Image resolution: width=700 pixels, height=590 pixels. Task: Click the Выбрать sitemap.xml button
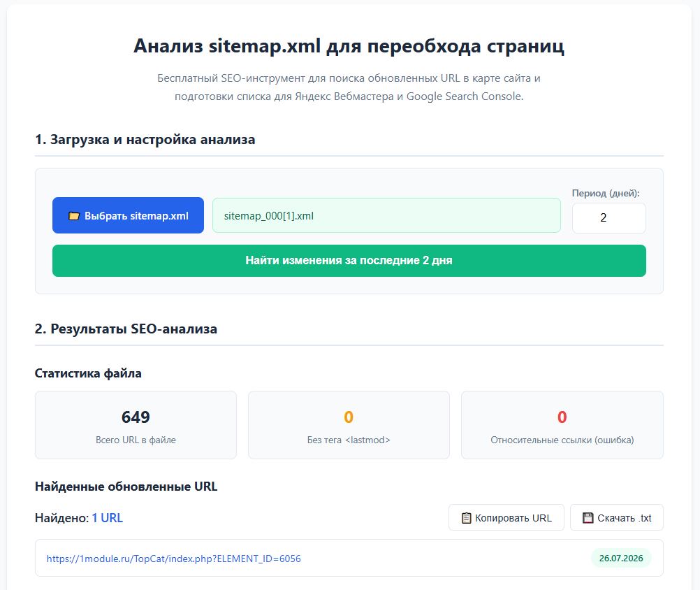[128, 215]
